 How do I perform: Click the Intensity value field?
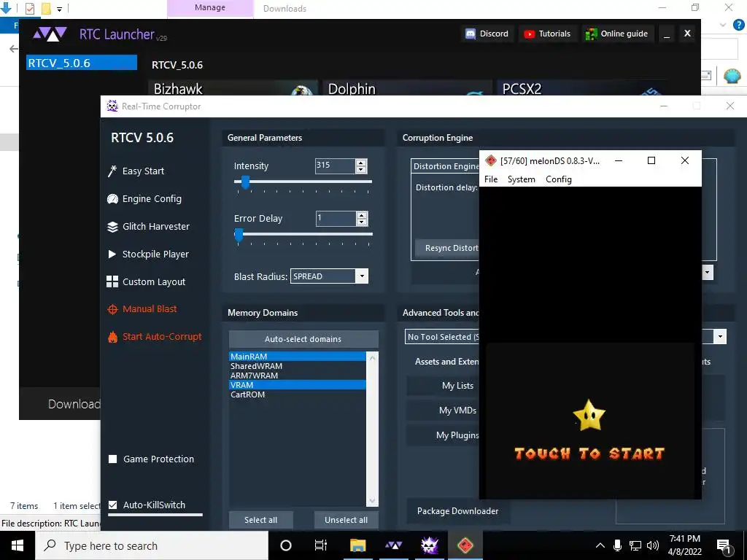(x=336, y=166)
